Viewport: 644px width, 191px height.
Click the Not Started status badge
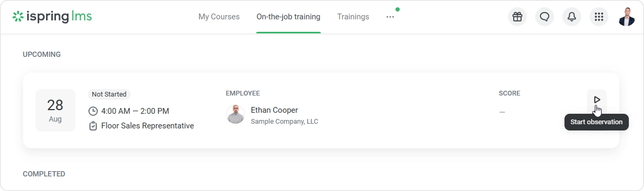click(109, 94)
